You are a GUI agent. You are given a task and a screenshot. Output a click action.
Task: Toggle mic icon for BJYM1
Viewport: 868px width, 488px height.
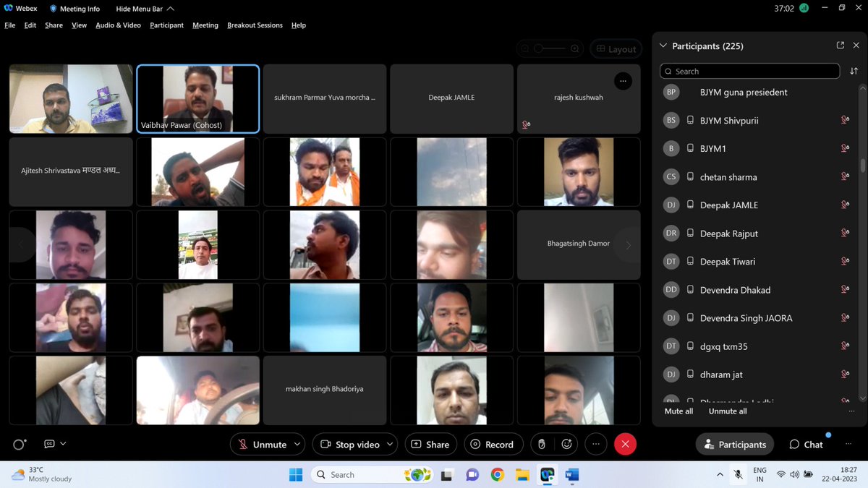click(845, 148)
